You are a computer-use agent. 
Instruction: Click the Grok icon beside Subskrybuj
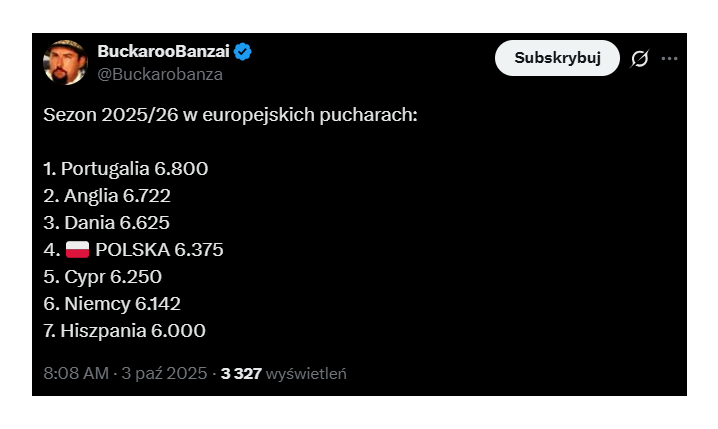(640, 59)
